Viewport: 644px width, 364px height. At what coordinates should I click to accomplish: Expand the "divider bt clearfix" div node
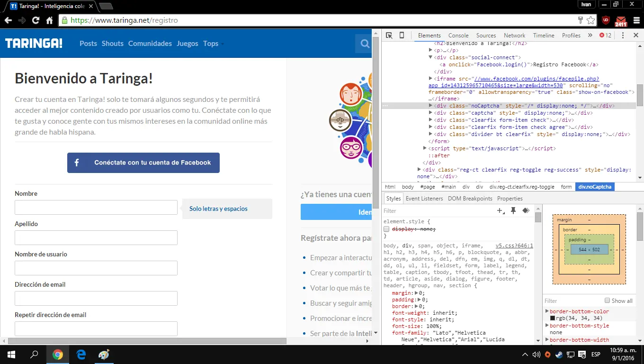(430, 134)
